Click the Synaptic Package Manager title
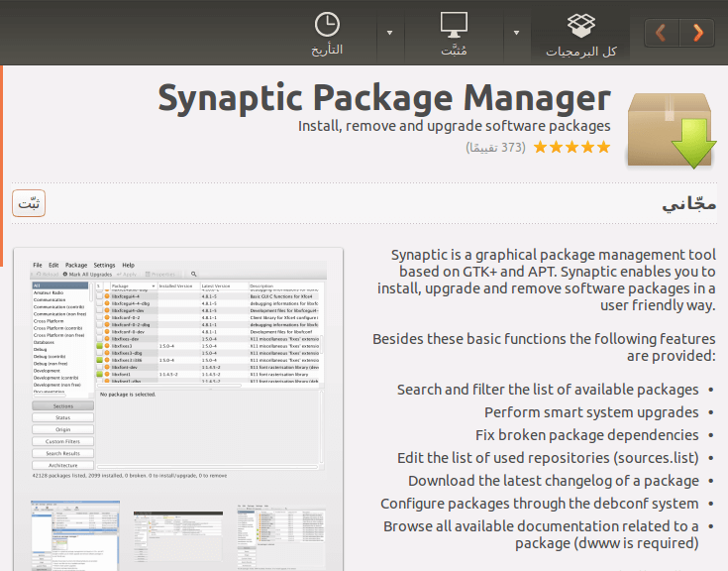Screen dimensions: 728x571 [x=384, y=98]
